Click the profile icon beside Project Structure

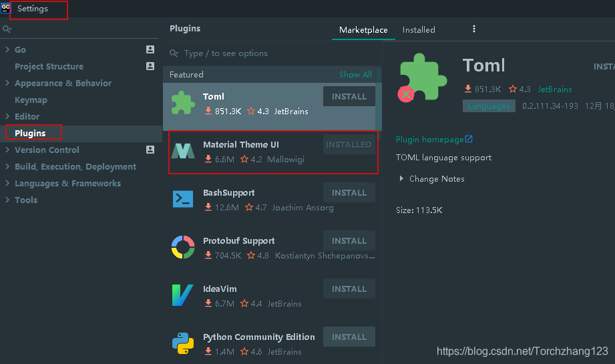click(x=150, y=66)
